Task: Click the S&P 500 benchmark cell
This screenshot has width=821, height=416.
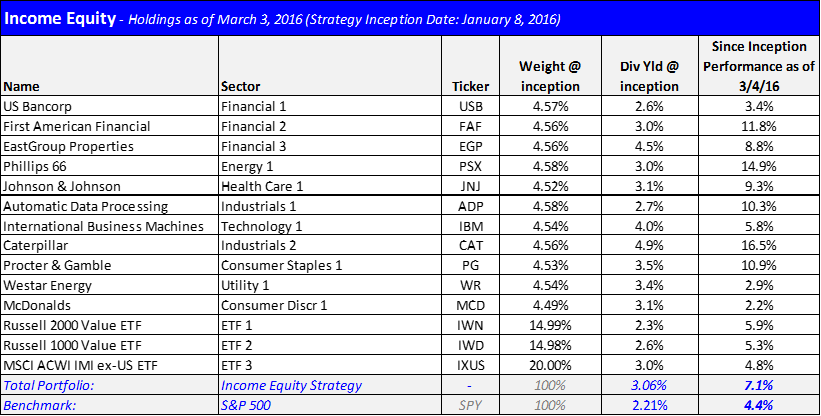Action: [x=330, y=405]
